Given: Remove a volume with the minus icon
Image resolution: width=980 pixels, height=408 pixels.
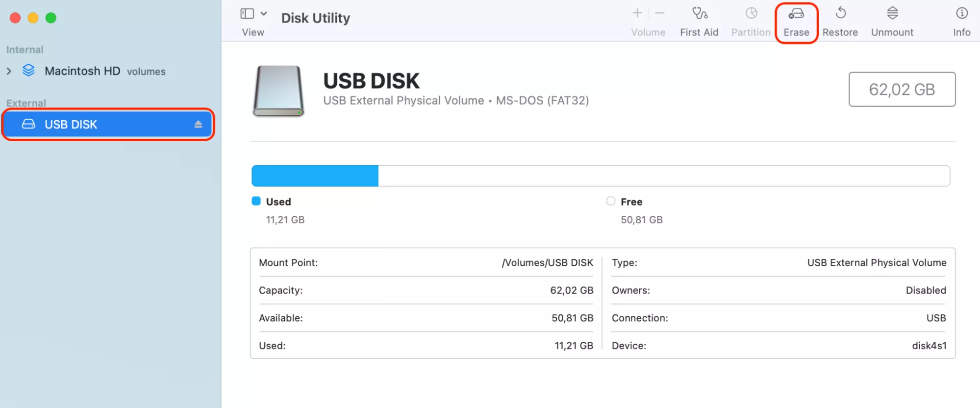Looking at the screenshot, I should coord(660,13).
